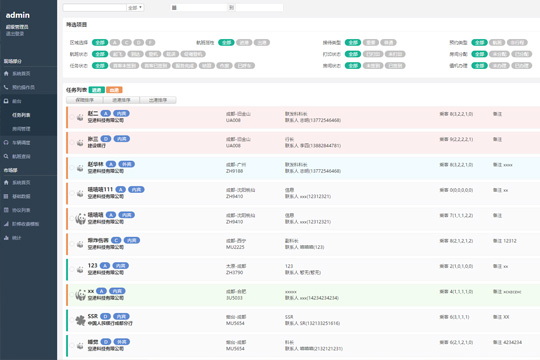Click the magnifier icon for 航班查询
The height and width of the screenshot is (360, 540).
point(6,156)
